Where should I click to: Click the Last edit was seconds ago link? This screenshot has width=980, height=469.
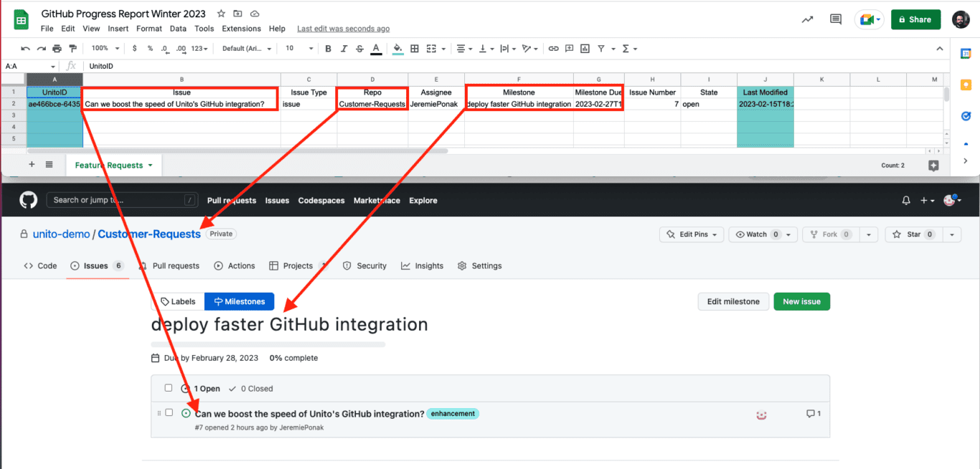(344, 29)
